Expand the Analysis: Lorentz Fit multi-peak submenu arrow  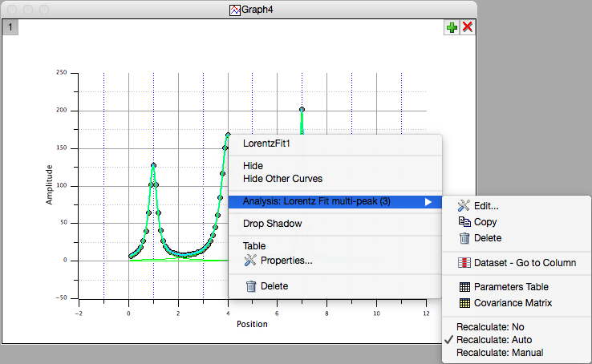point(428,202)
